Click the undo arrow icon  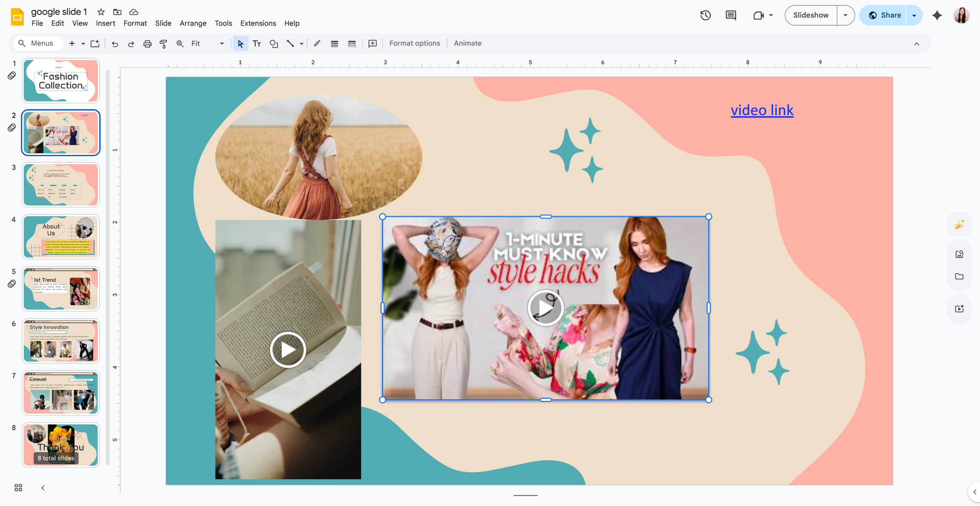[x=114, y=44]
